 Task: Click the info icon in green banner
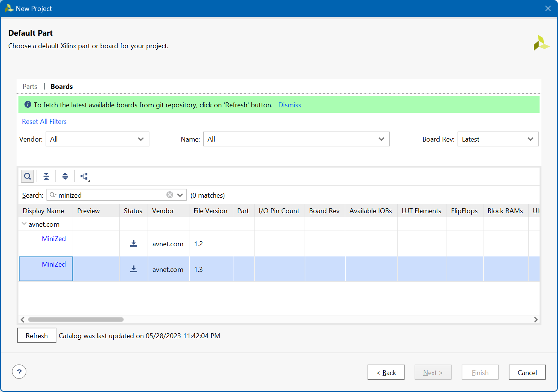pyautogui.click(x=28, y=105)
